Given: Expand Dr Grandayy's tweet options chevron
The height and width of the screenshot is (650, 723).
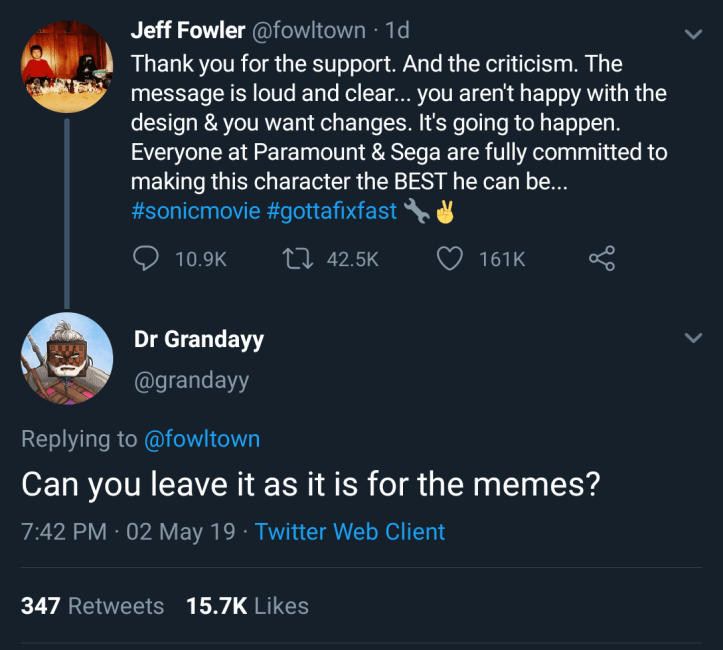Looking at the screenshot, I should point(692,339).
